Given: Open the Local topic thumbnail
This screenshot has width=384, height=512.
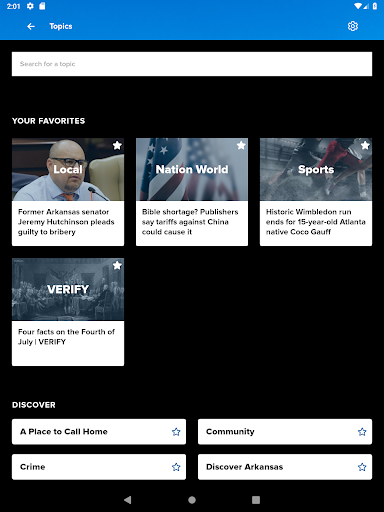Looking at the screenshot, I should pos(68,169).
